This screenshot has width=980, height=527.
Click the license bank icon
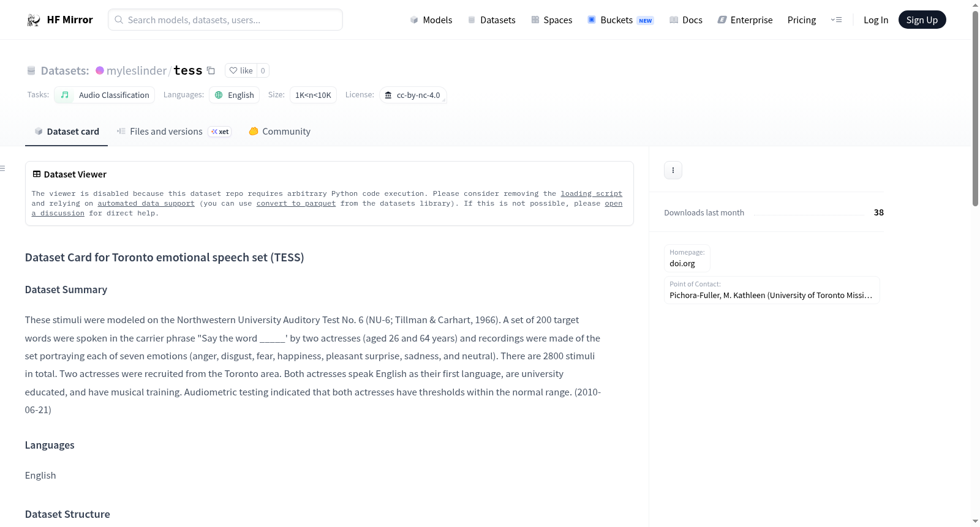coord(388,95)
